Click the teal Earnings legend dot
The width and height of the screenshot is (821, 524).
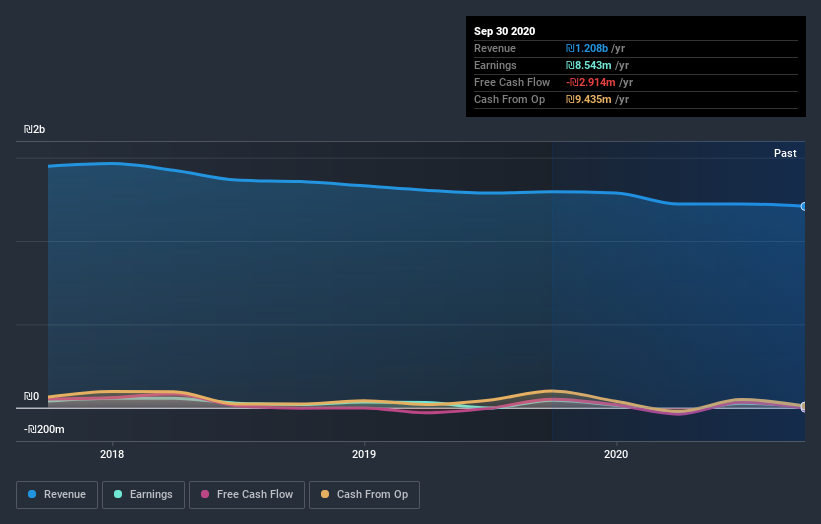[x=118, y=494]
